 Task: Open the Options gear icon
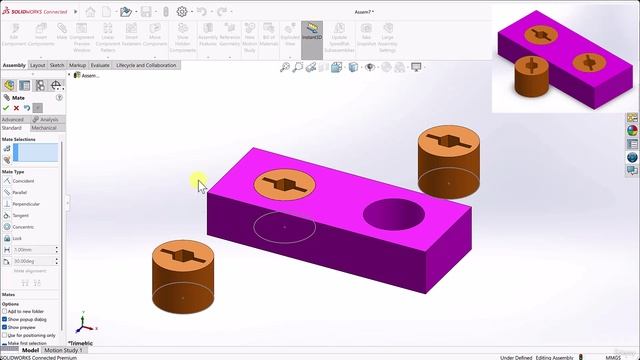[182, 12]
